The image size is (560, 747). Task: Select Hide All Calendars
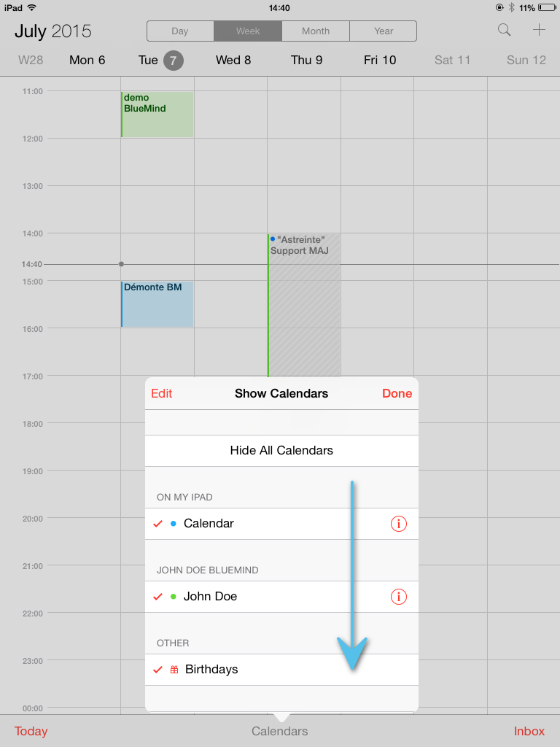pos(281,451)
